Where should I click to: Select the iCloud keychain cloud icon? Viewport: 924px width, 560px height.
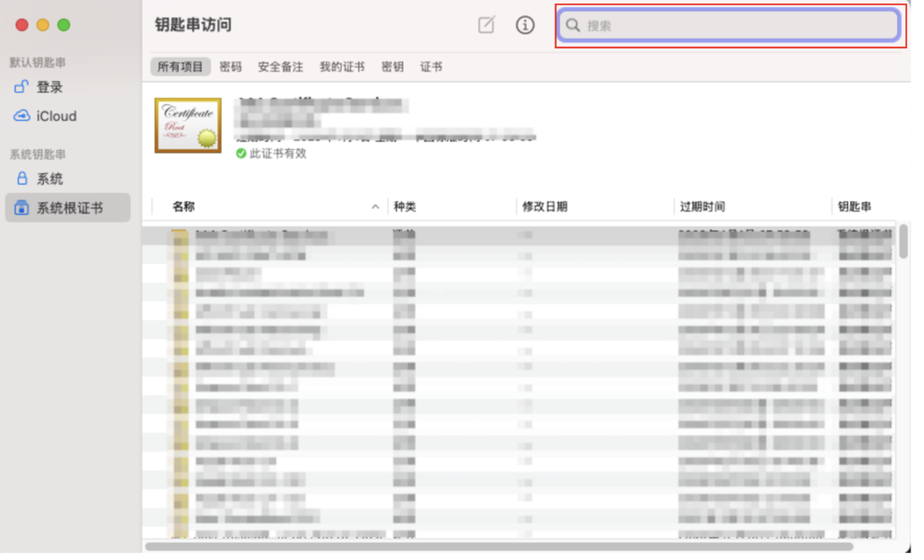tap(21, 116)
